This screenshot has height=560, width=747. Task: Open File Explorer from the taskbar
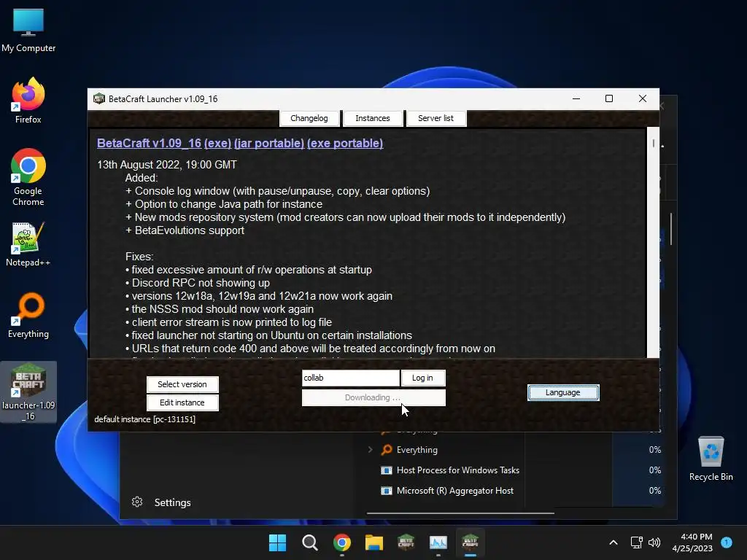click(x=374, y=542)
